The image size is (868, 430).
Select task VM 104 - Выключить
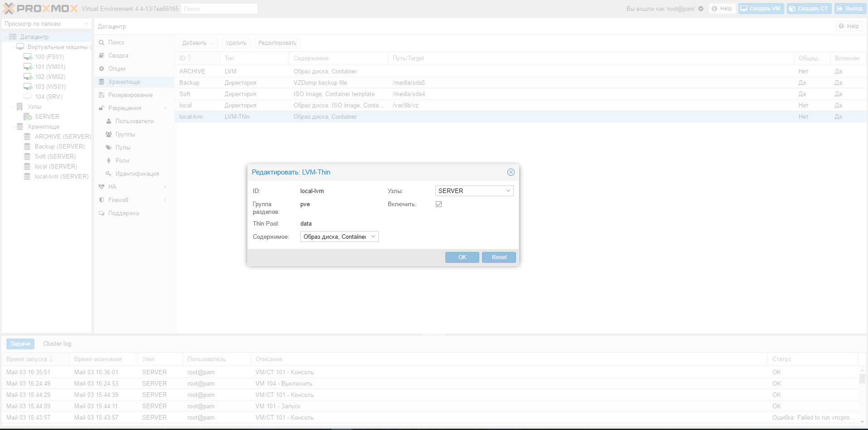tap(429, 383)
